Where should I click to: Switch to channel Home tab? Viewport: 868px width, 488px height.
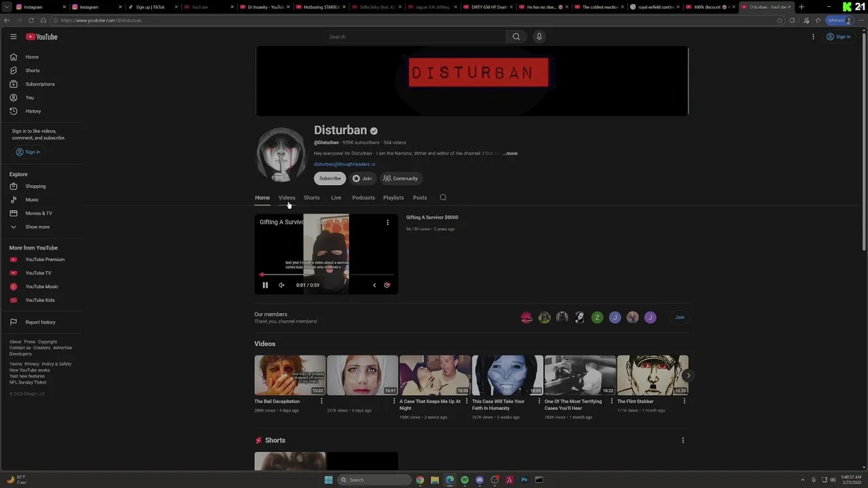click(262, 198)
